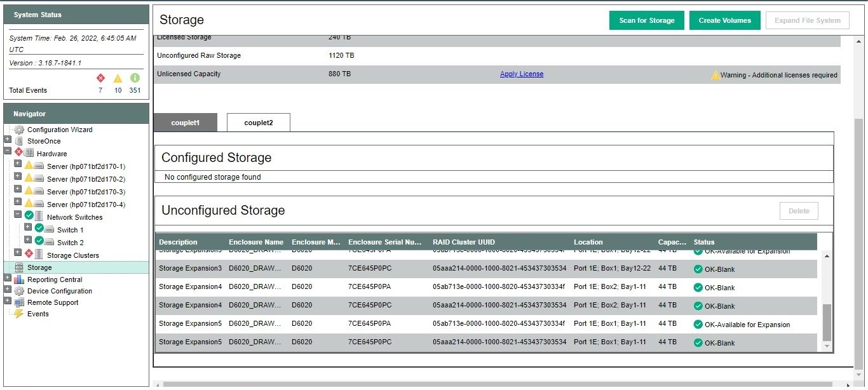Click the Hardware critical status icon
Screen dimensions: 868x390
(x=18, y=153)
